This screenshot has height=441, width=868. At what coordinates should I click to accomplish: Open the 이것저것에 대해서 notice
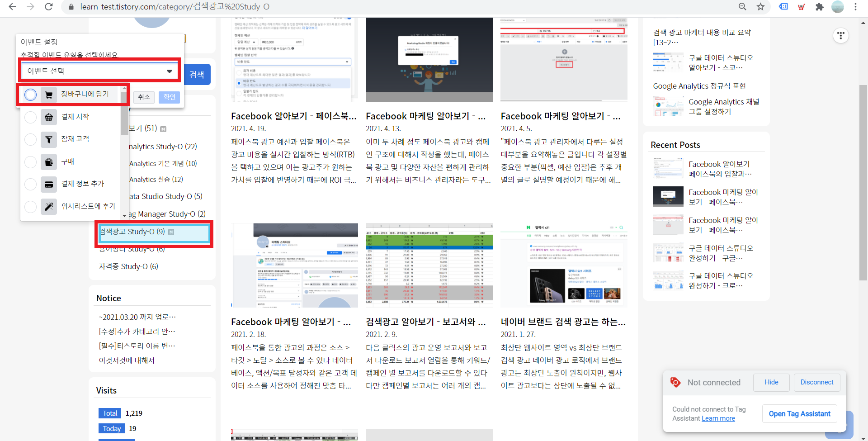coord(127,360)
